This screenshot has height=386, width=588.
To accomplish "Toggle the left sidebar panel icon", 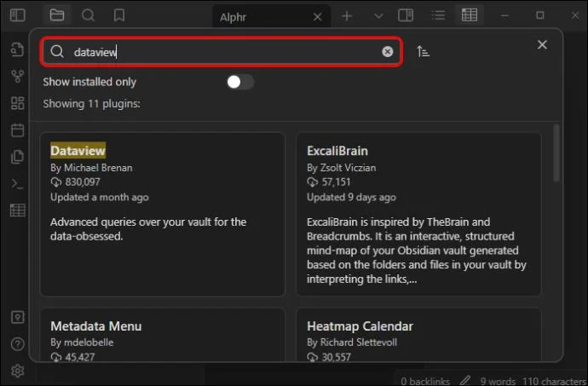I will [17, 15].
